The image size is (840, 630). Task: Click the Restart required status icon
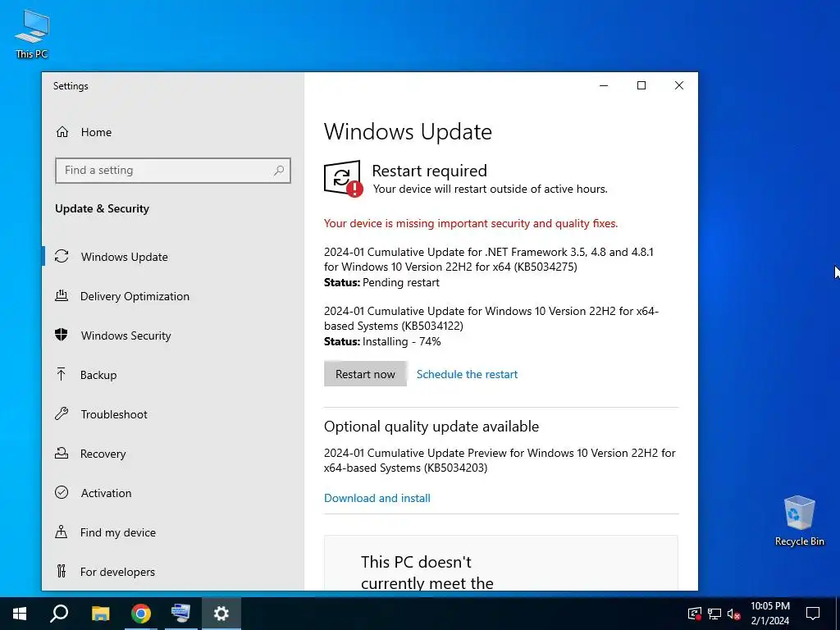pos(344,178)
